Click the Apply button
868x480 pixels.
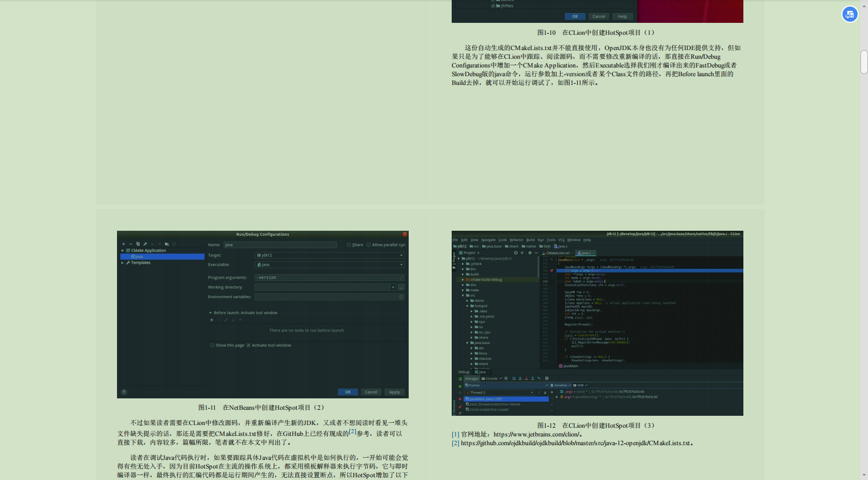(395, 392)
